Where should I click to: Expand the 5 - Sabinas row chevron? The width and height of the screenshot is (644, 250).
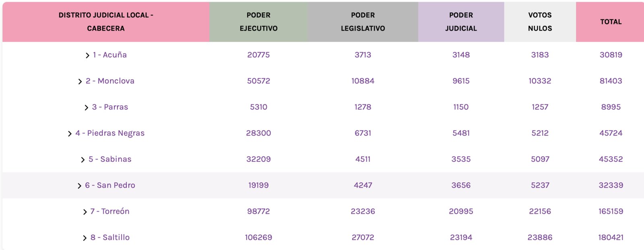point(83,160)
